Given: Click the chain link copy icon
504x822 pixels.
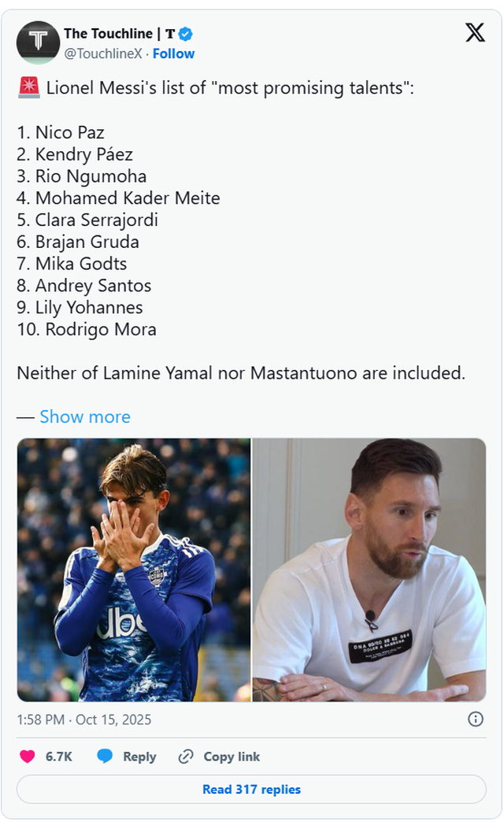Looking at the screenshot, I should pos(186,757).
